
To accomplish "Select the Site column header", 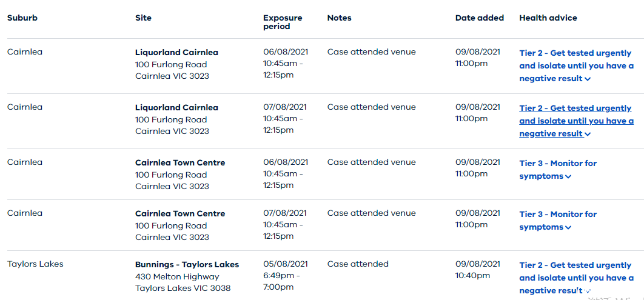I will pos(143,18).
